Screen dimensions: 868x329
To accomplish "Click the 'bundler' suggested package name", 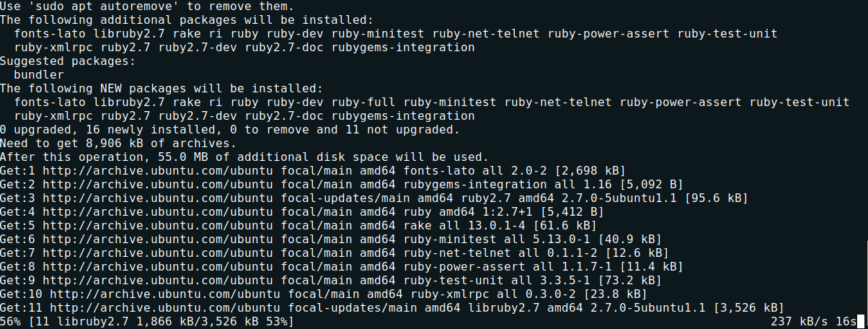I will click(x=40, y=75).
